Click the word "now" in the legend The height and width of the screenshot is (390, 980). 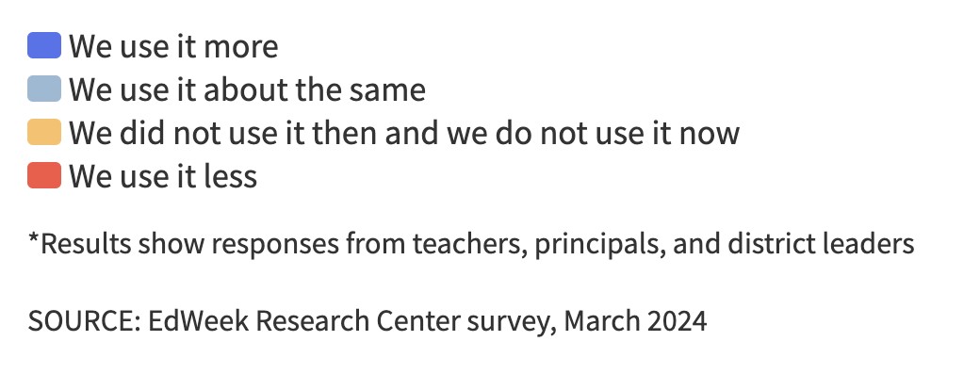(x=710, y=134)
